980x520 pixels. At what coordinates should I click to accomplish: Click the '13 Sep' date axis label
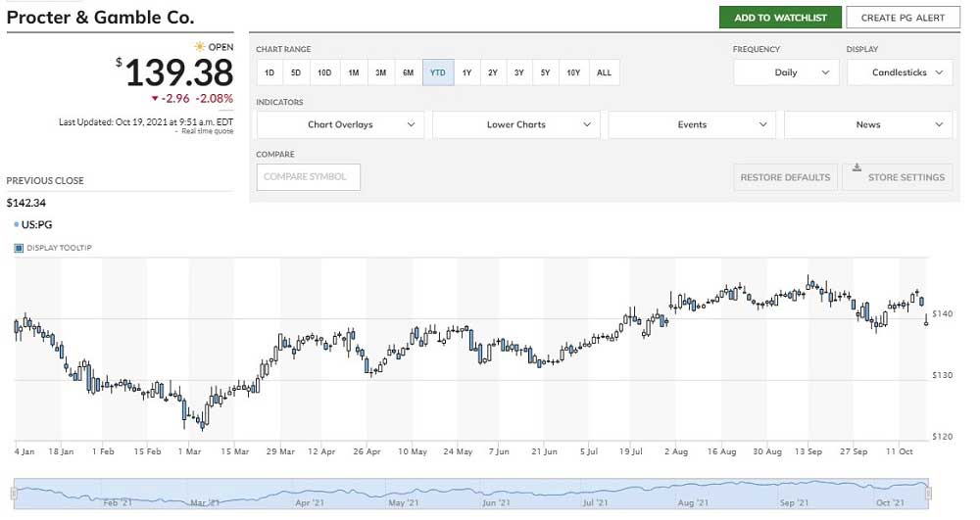[808, 451]
